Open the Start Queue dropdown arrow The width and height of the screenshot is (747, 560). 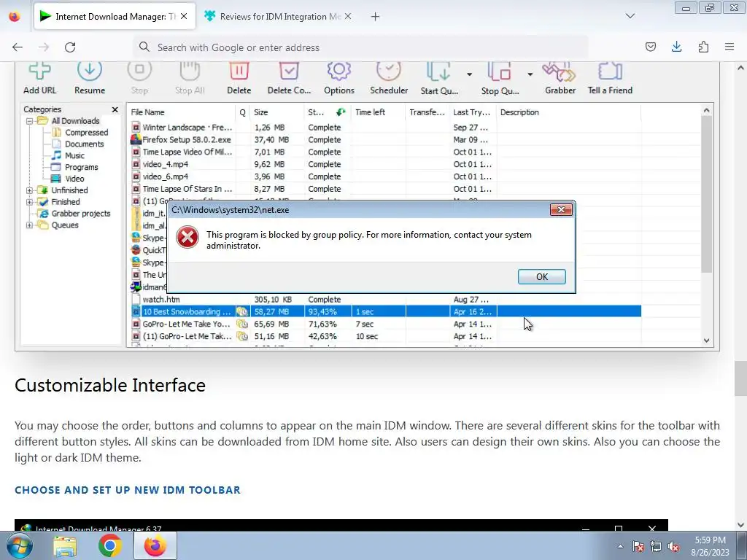click(x=469, y=74)
